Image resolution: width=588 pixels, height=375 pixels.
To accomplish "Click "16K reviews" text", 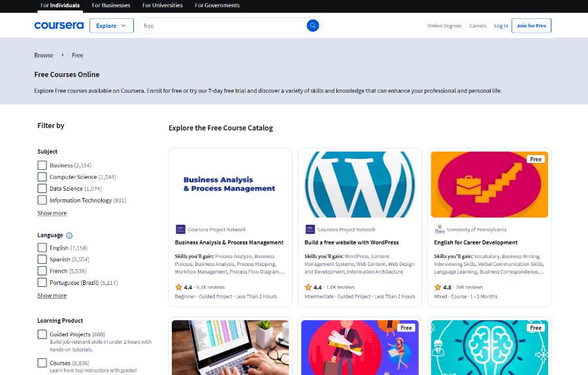I will [470, 287].
